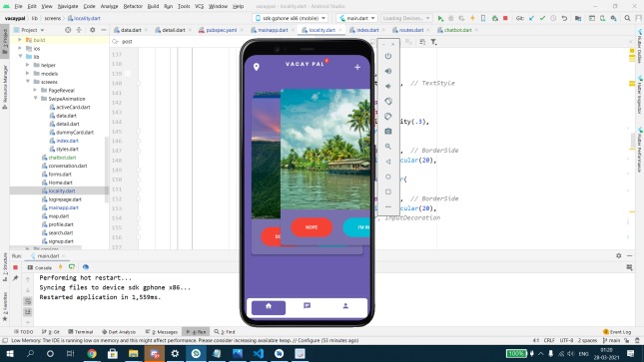The height and width of the screenshot is (362, 644).
Task: Open the device selector dropdown sdk gphone x86
Action: tap(290, 19)
